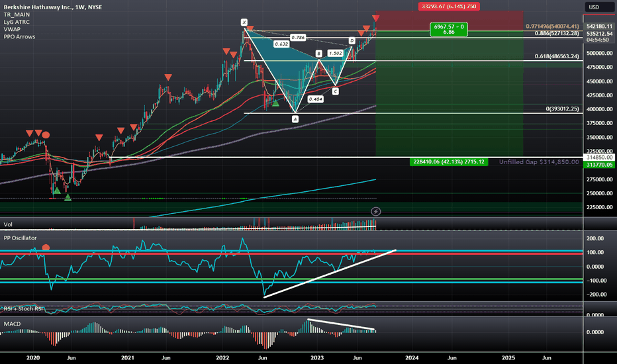The width and height of the screenshot is (617, 364).
Task: Click the 2022 label on the time axis
Action: point(222,357)
